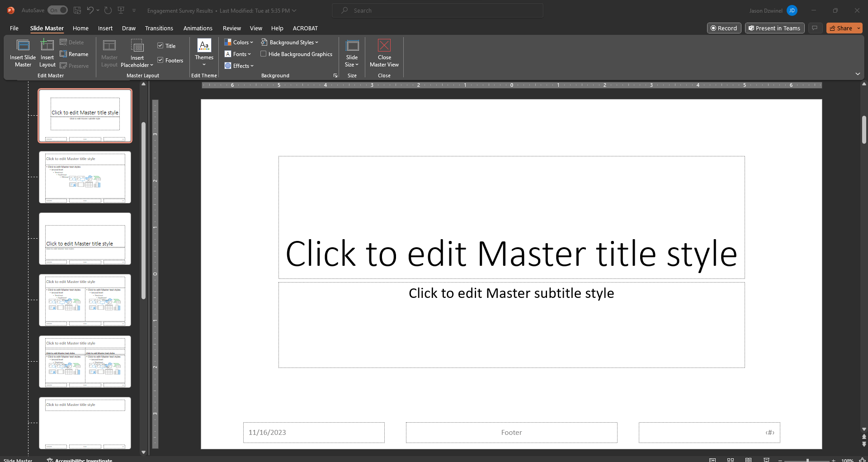Click Present in Teams button

tap(774, 28)
